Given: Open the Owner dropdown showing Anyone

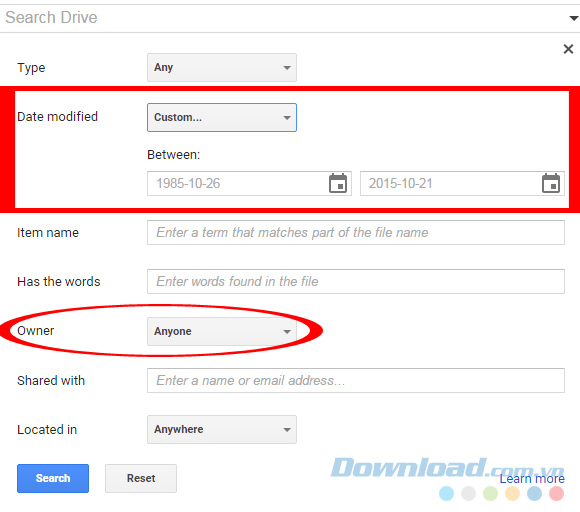Looking at the screenshot, I should 222,331.
